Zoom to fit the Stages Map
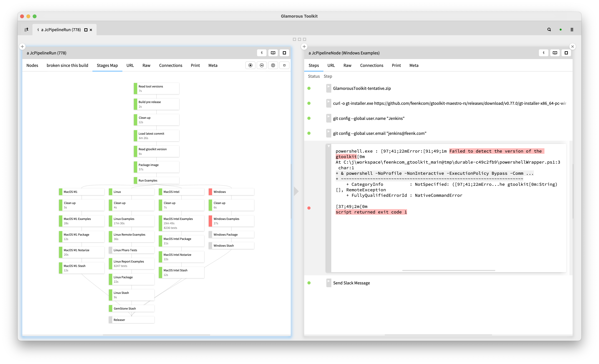This screenshot has height=364, width=599. tap(273, 65)
